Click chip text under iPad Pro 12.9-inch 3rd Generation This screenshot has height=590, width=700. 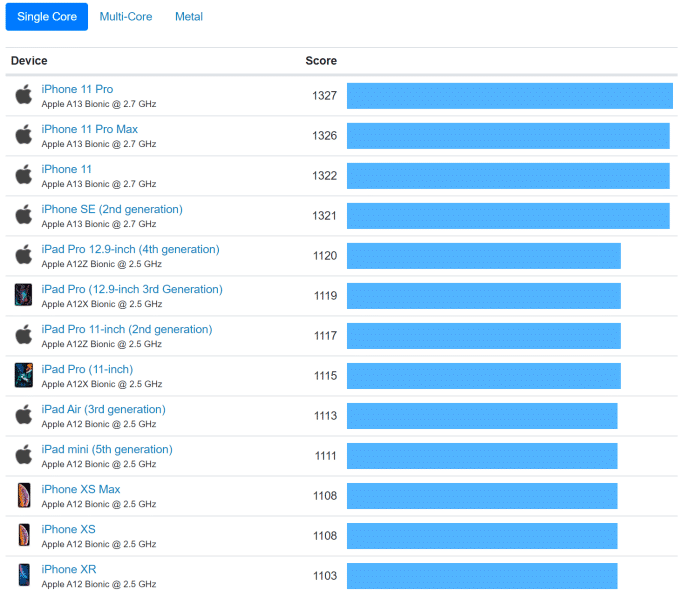(x=102, y=304)
